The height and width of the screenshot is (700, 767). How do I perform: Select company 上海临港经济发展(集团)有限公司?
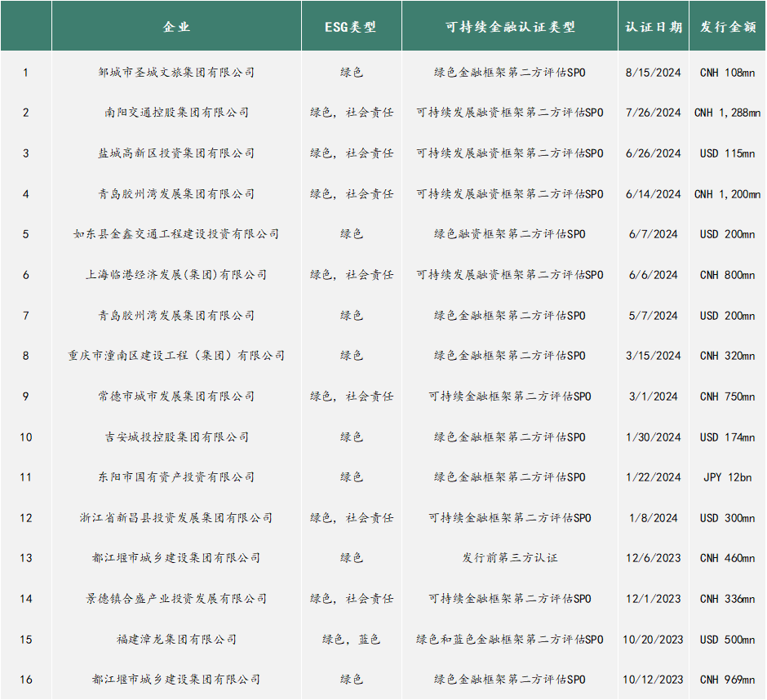click(x=176, y=274)
